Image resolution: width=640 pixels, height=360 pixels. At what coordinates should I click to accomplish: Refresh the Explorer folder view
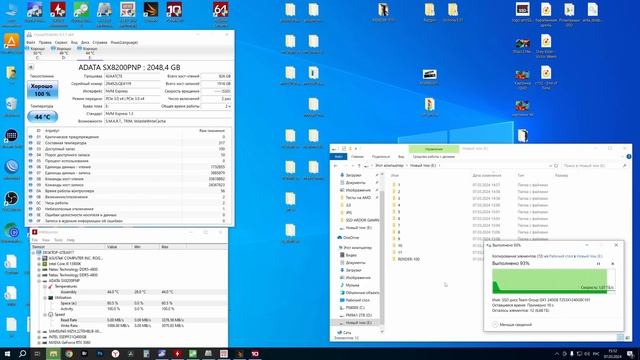[x=556, y=166]
